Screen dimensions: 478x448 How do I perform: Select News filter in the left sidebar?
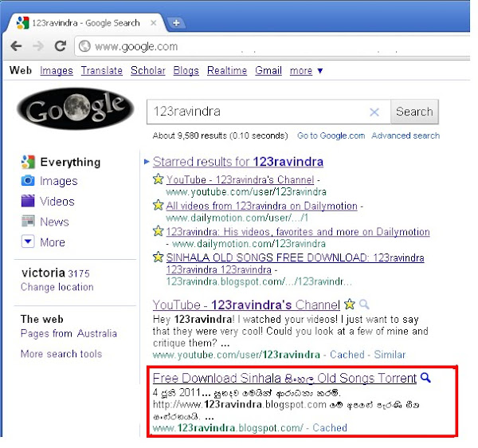pos(54,222)
